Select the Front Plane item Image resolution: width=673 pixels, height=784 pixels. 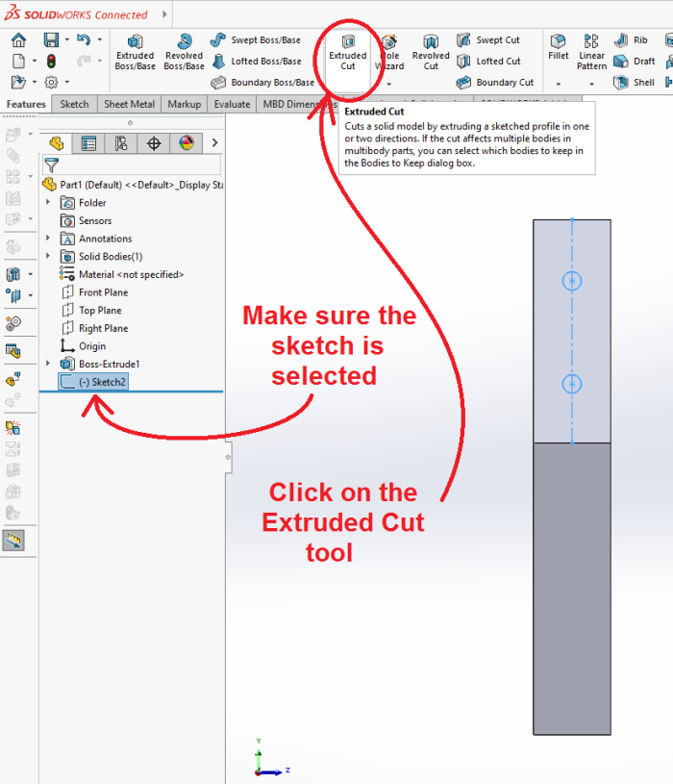click(103, 292)
